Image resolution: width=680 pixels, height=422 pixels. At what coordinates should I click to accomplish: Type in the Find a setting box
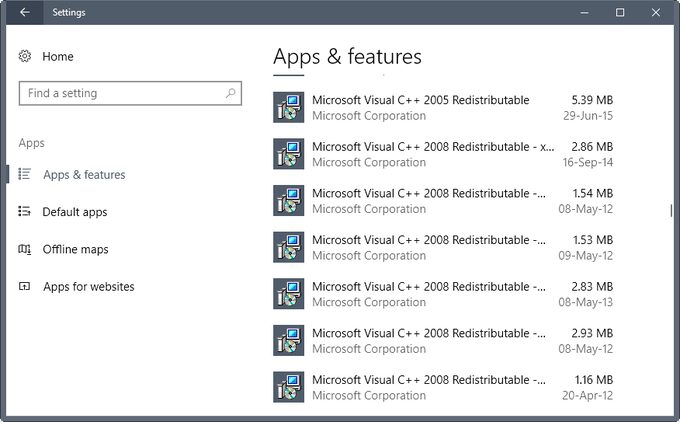(120, 93)
